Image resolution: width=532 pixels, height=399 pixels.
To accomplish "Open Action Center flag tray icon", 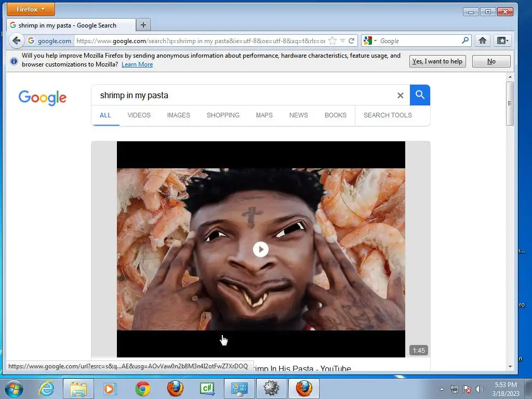I will click(467, 389).
